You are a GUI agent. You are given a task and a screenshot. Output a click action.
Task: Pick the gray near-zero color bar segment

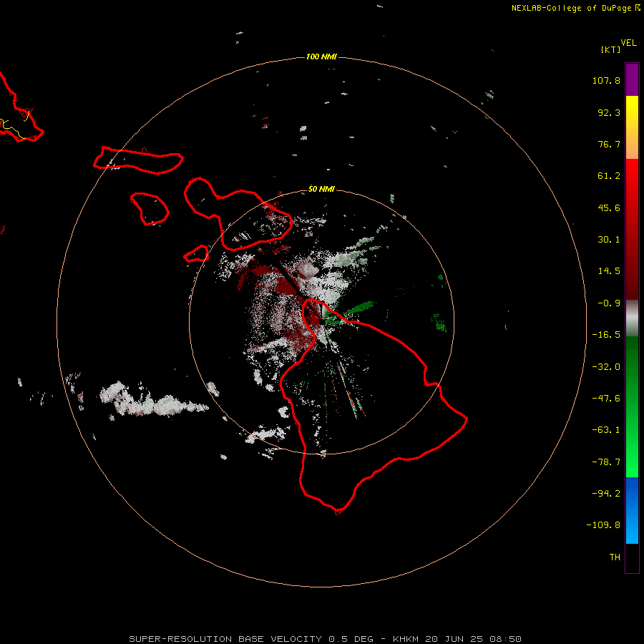click(x=632, y=318)
